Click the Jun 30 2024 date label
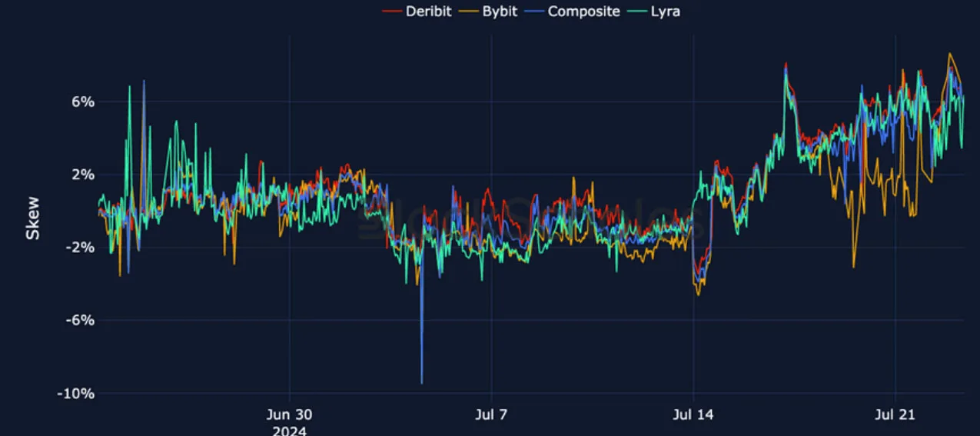 click(289, 422)
